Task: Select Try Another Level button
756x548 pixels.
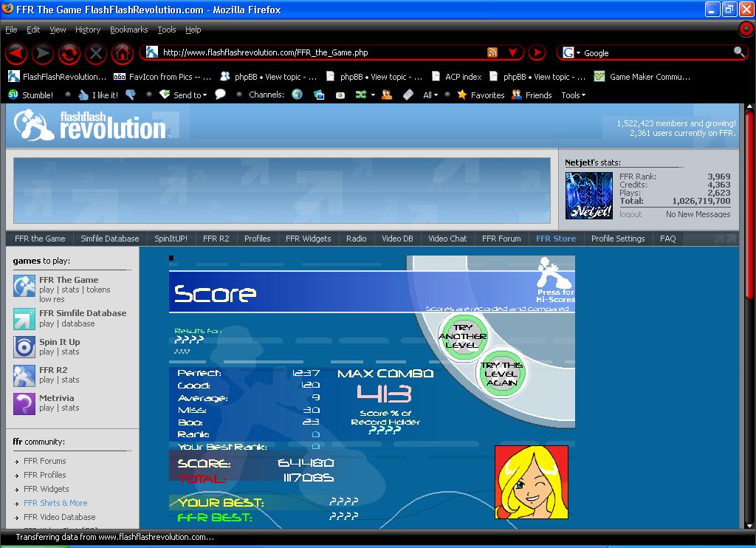Action: coord(462,336)
